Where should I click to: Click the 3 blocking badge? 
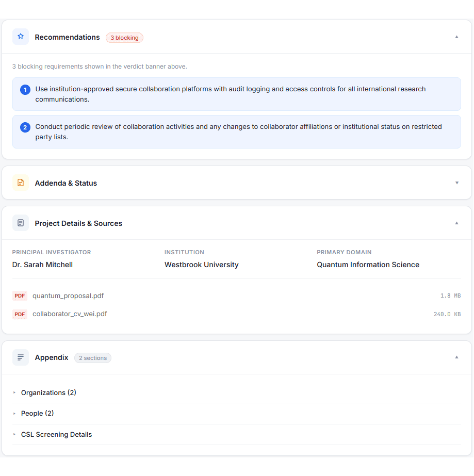click(124, 38)
